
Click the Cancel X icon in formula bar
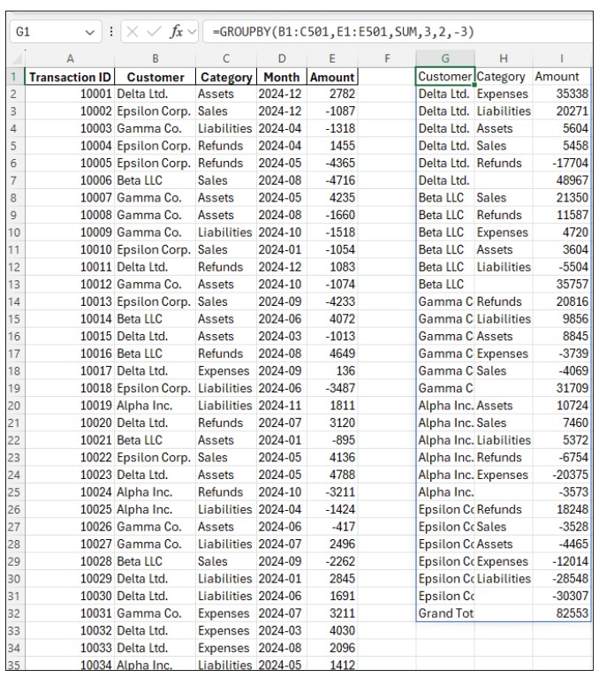[x=133, y=32]
